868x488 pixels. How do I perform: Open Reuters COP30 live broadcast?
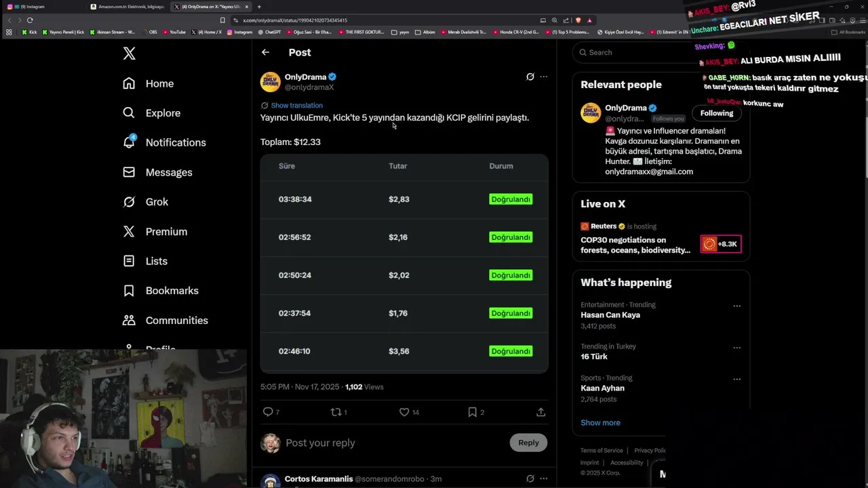tap(635, 245)
